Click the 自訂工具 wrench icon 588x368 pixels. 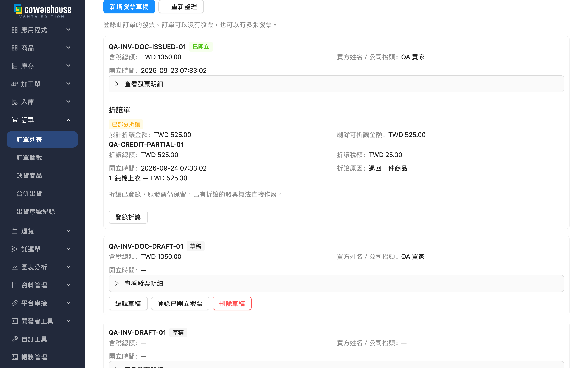(14, 339)
